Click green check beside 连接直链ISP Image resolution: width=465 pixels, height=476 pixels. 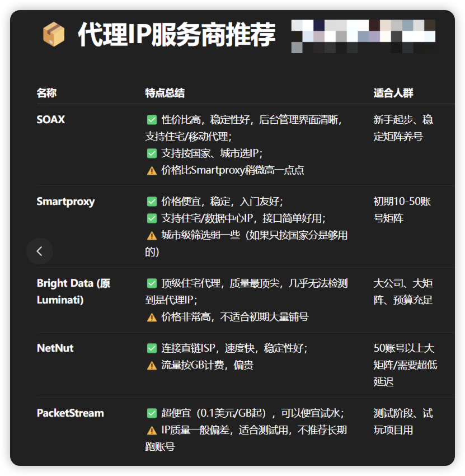click(152, 348)
